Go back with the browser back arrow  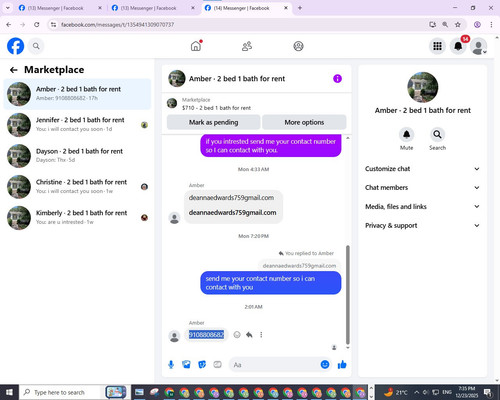point(9,24)
